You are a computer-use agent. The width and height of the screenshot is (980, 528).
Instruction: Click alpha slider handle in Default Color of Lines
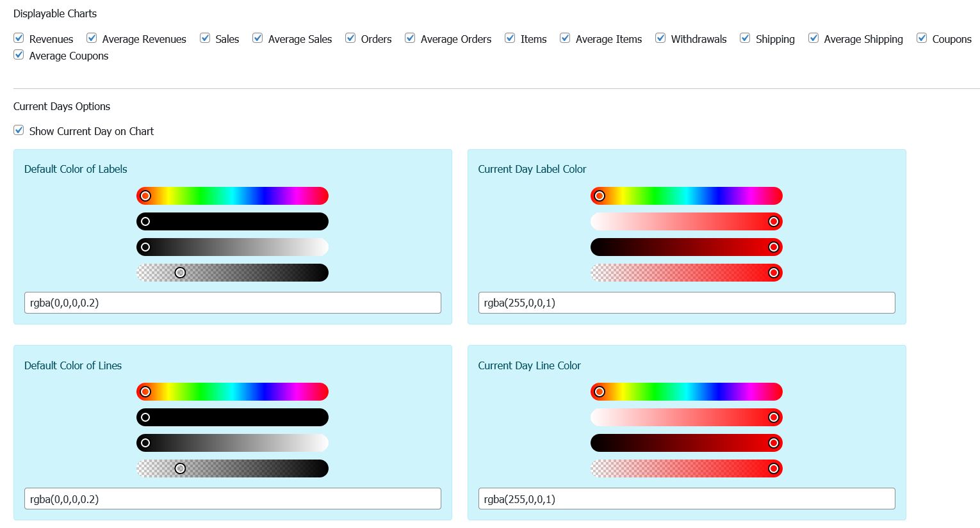[181, 468]
